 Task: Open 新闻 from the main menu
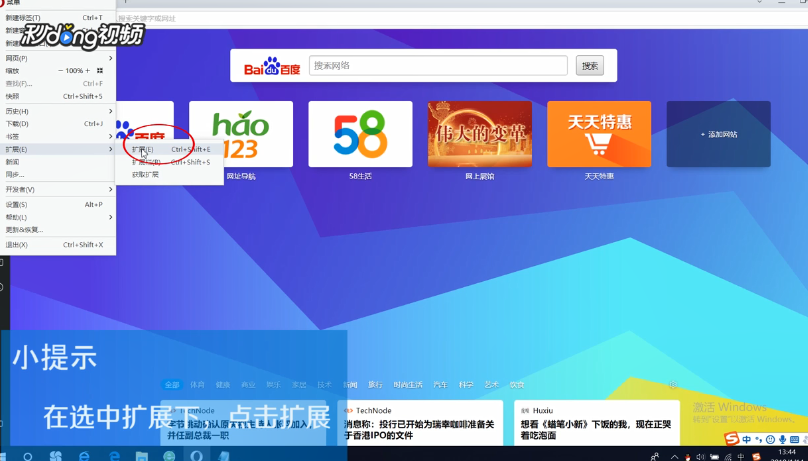tap(58, 162)
